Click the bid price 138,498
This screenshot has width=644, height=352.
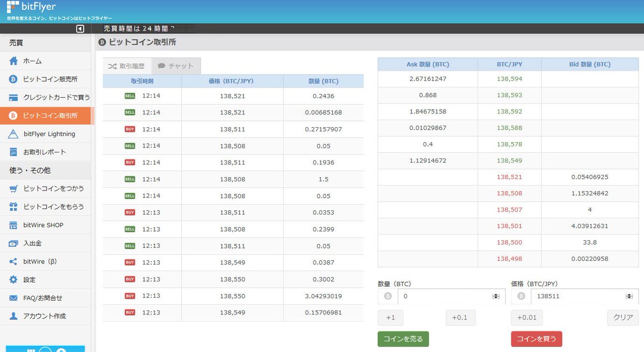click(509, 259)
